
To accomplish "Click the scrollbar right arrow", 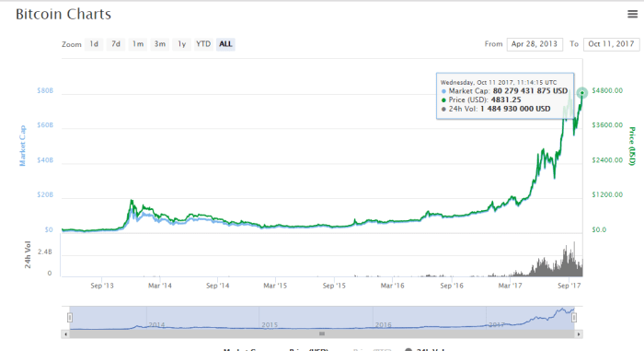I will point(579,334).
